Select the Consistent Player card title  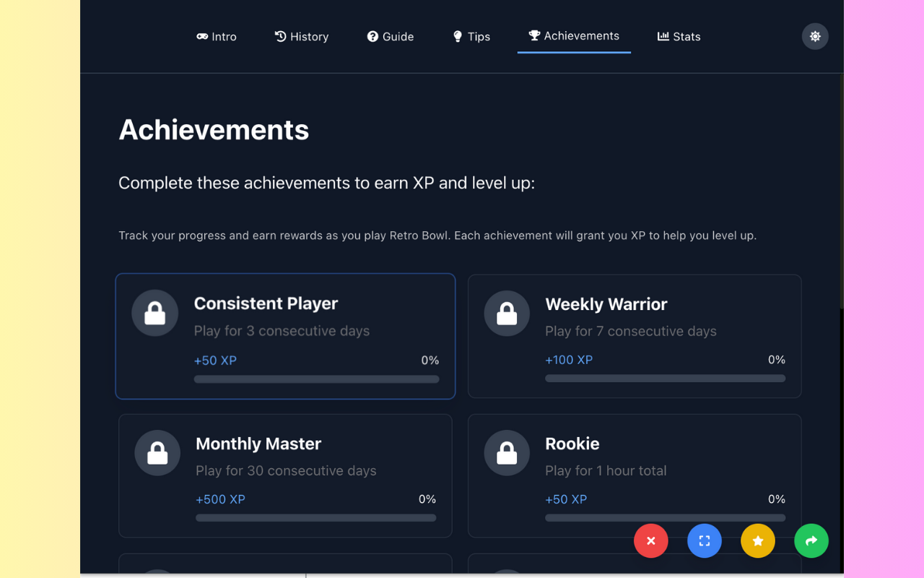click(266, 303)
